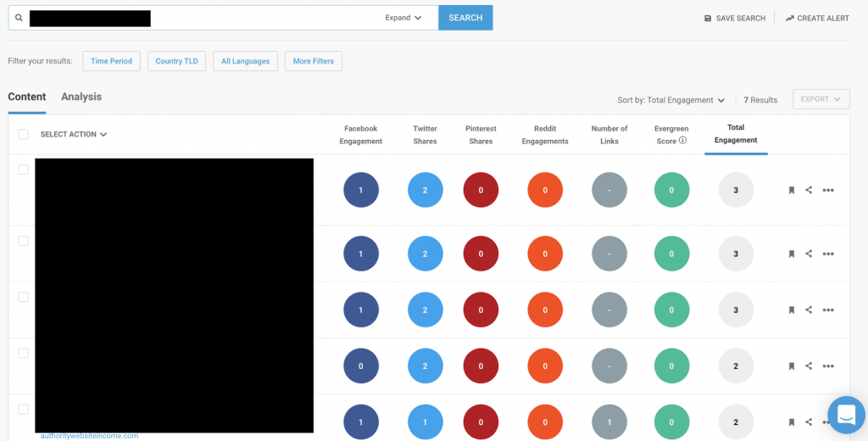The width and height of the screenshot is (868, 441).
Task: Bookmark the authoritywebsiteincome.com result
Action: pos(792,422)
